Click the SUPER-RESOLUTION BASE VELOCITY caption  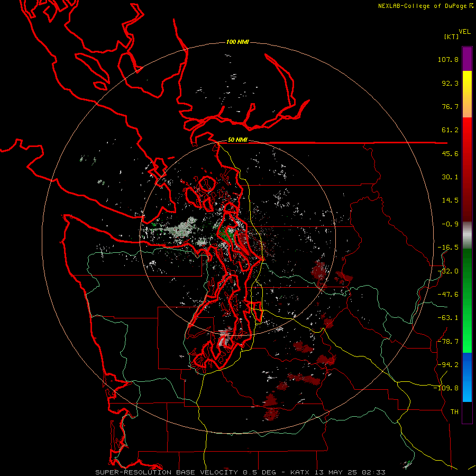tap(167, 472)
